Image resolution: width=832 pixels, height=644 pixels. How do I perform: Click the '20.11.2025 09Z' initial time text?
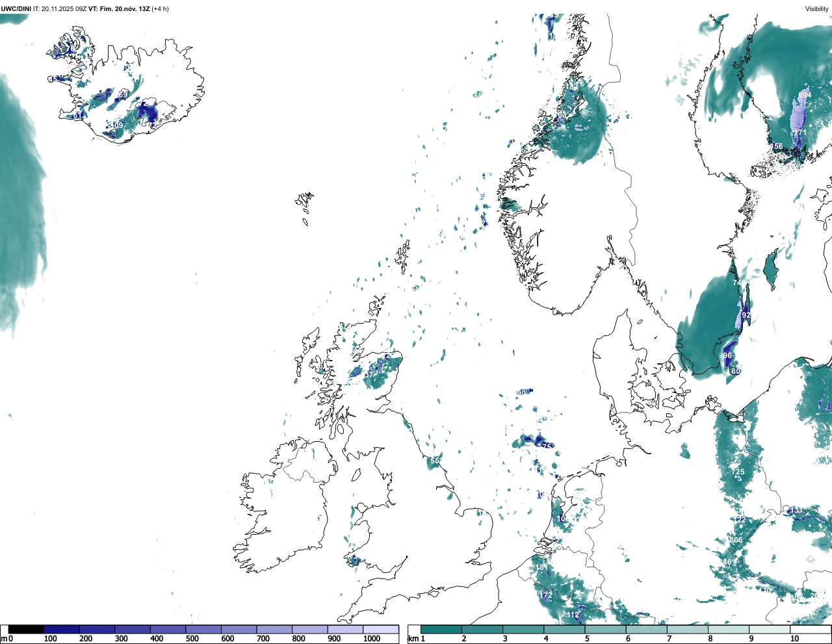tap(64, 8)
